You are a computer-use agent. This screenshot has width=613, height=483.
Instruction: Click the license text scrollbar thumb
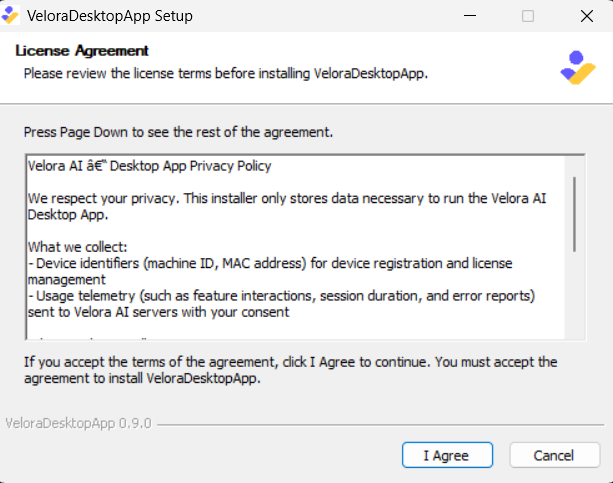(x=574, y=214)
